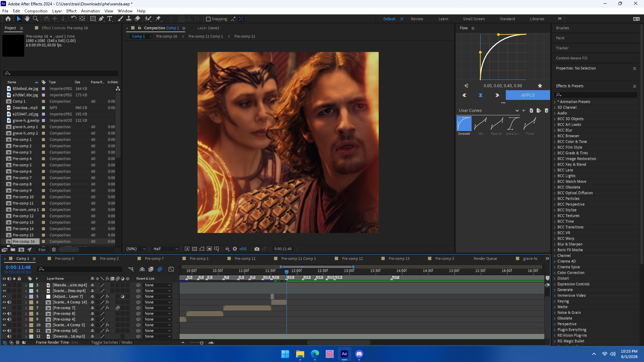Navigate to Pre-comp 16 in the viewer breadcrumb
This screenshot has width=644, height=362.
[167, 37]
